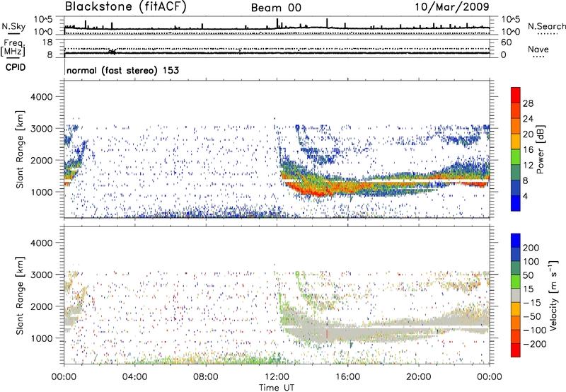The height and width of the screenshot is (392, 566).
Task: Click the tallest N.Sky noise spike near 15:00
Action: tap(327, 23)
